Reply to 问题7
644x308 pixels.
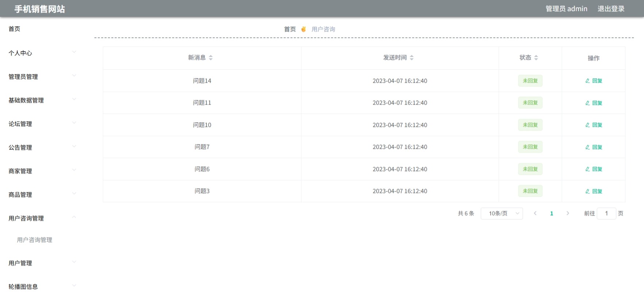pyautogui.click(x=594, y=147)
